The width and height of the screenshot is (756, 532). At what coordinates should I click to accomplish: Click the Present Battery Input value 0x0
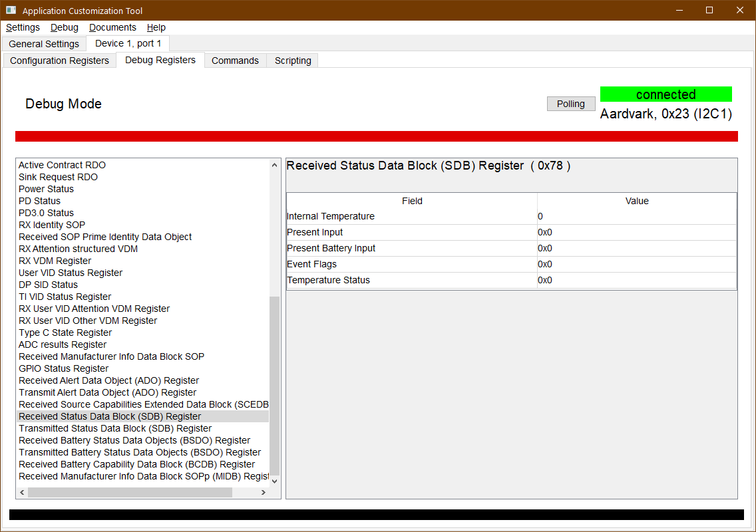[637, 248]
